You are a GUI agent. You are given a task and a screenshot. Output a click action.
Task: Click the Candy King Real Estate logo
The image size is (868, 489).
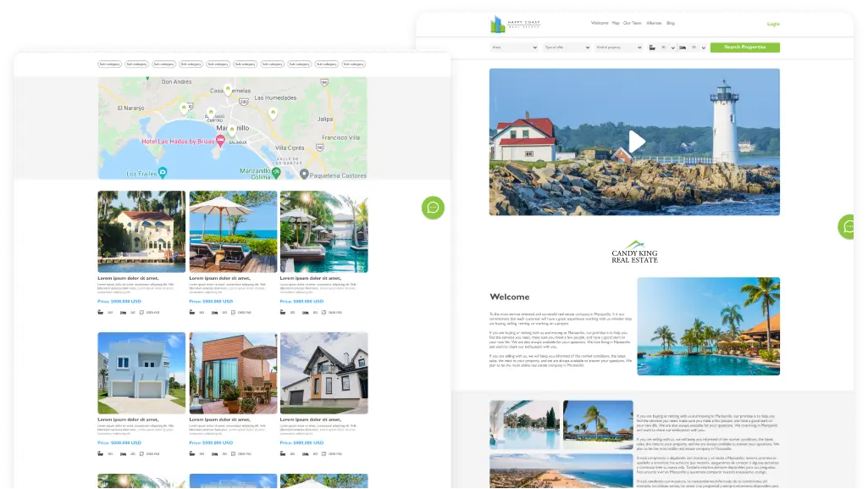(x=634, y=252)
